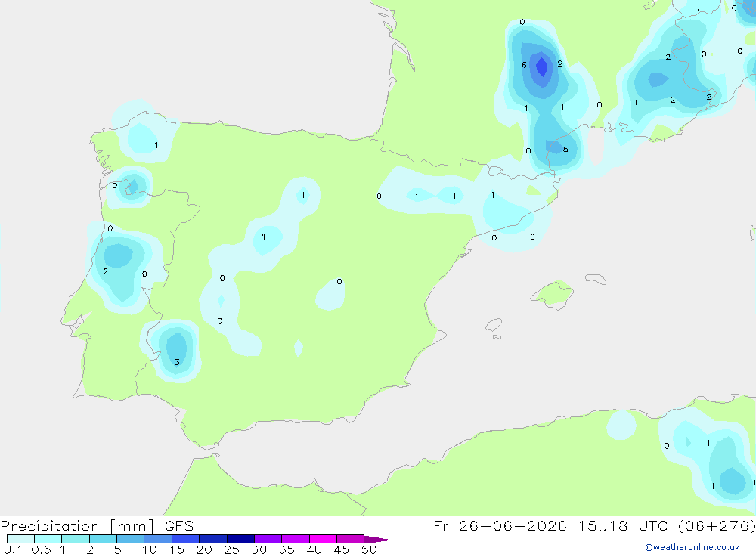The image size is (756, 554).
Task: Click the '30' legend scale label
Action: tap(259, 549)
